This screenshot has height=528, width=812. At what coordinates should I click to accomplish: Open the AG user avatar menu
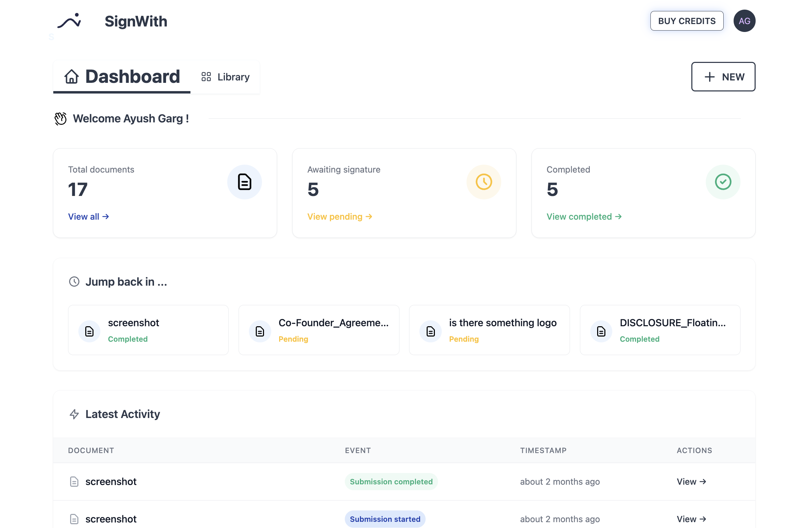[x=744, y=21]
